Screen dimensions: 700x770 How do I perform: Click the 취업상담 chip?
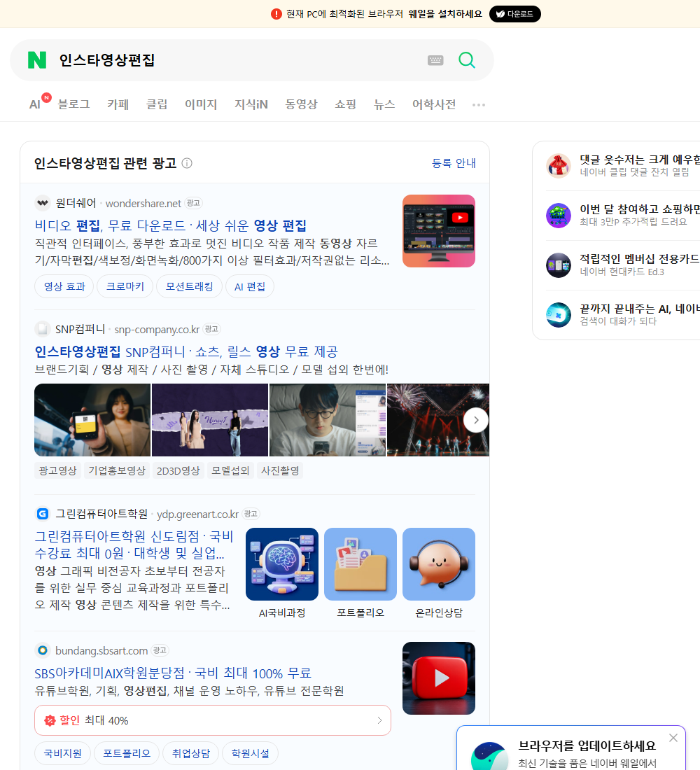190,752
